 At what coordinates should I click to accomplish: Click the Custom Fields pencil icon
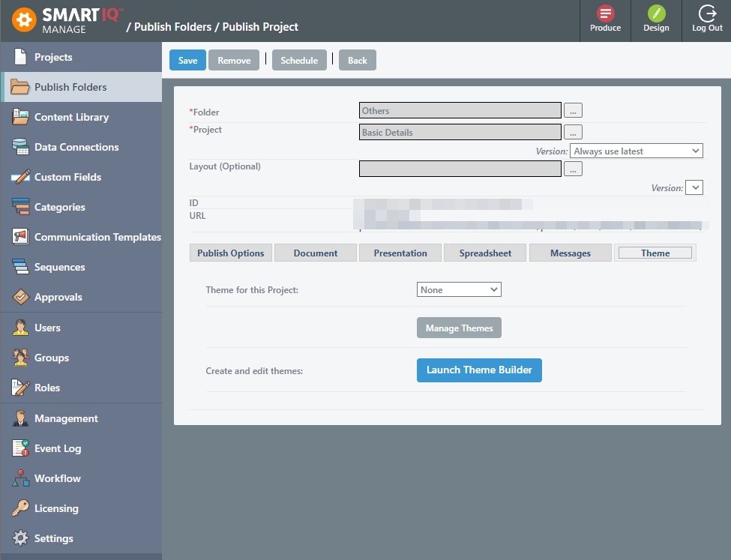(x=20, y=177)
